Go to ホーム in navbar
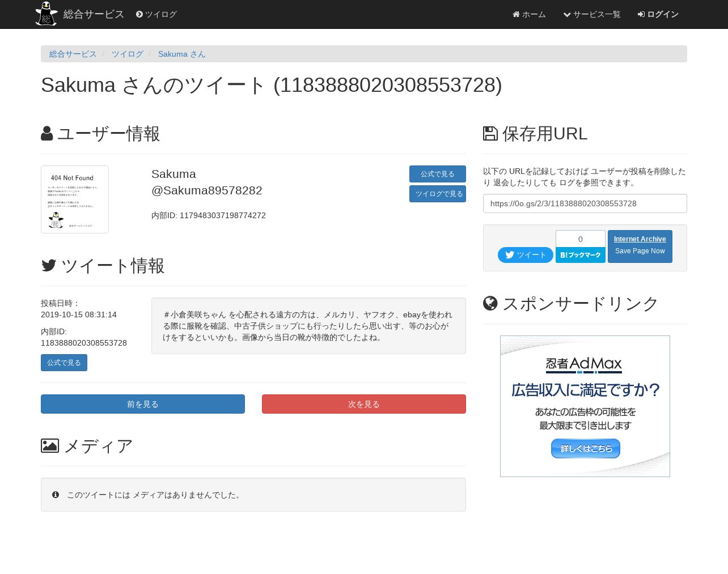This screenshot has height=574, width=728. coord(529,14)
